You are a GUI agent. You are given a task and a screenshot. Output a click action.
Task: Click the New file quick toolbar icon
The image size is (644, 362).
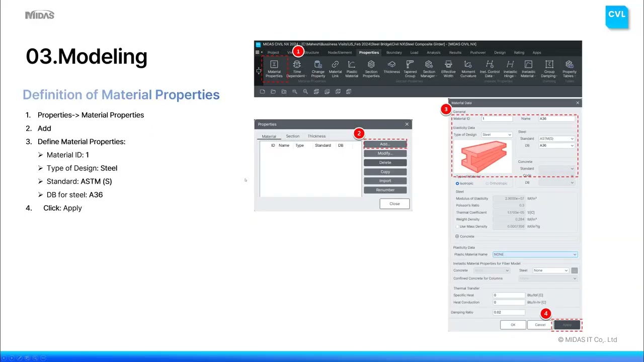(x=262, y=92)
